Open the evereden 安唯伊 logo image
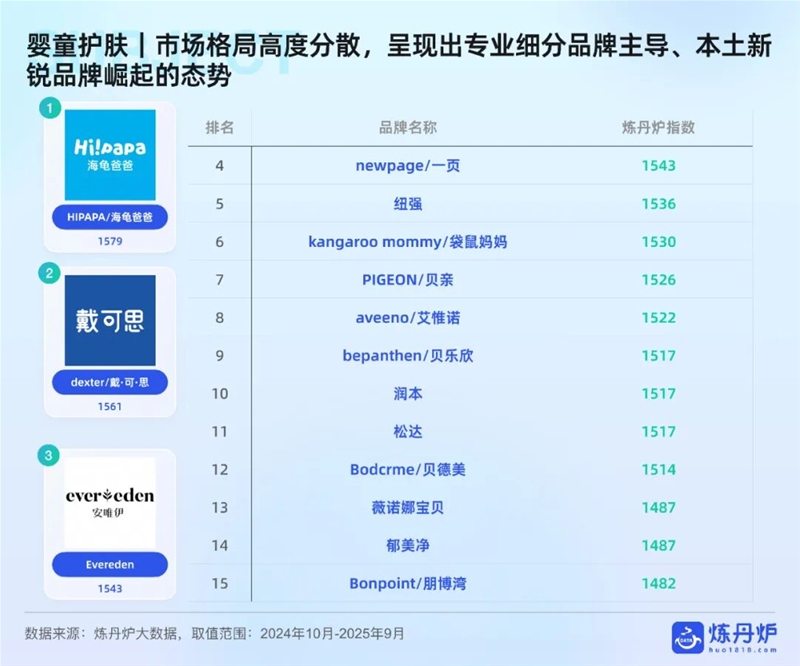 [x=110, y=503]
